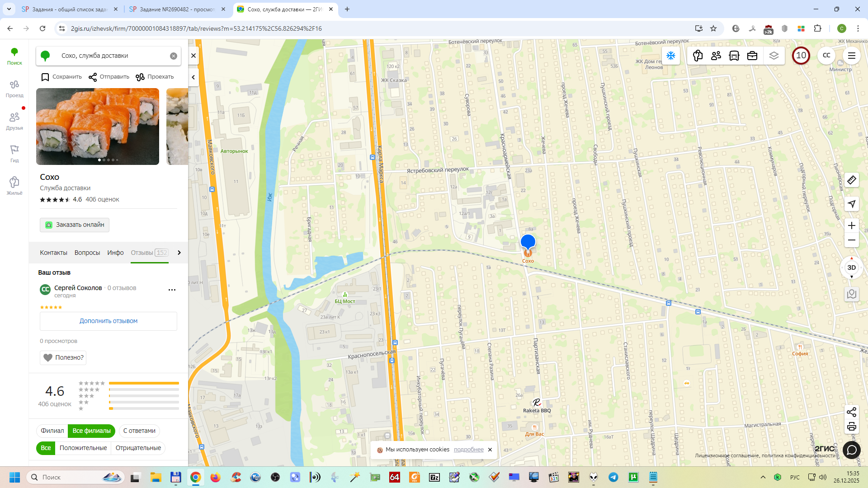Switch to the Инфо tab
This screenshot has height=488, width=868.
tap(115, 253)
